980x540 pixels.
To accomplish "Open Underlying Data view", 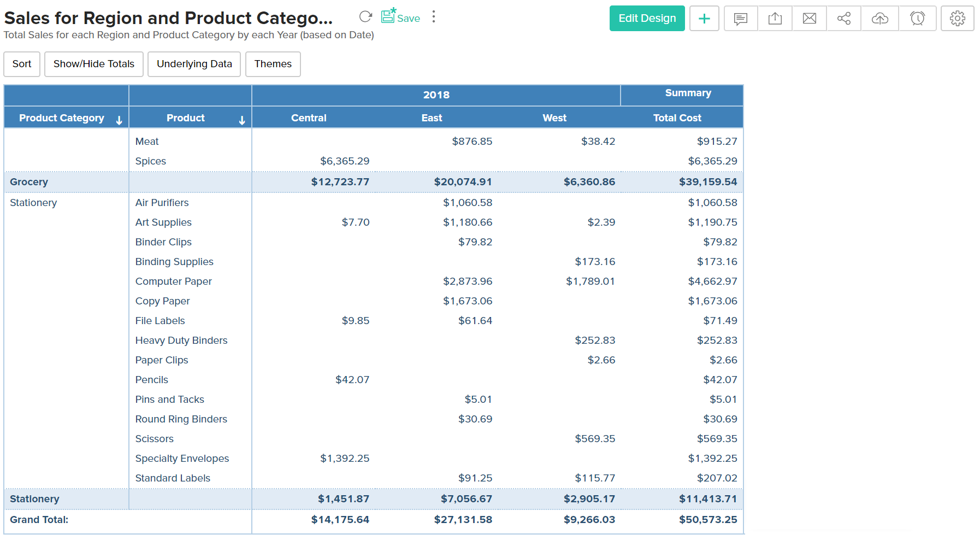I will coord(194,64).
